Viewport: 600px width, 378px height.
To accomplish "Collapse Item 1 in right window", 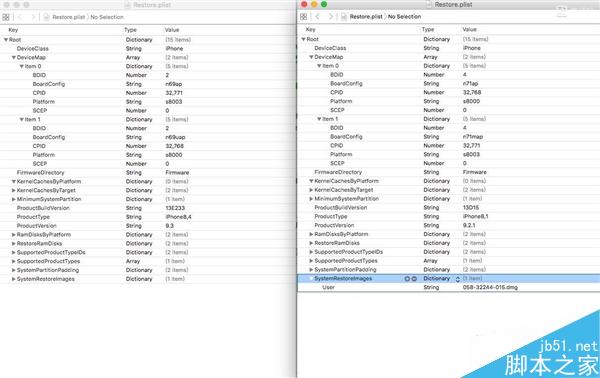I will pyautogui.click(x=319, y=119).
